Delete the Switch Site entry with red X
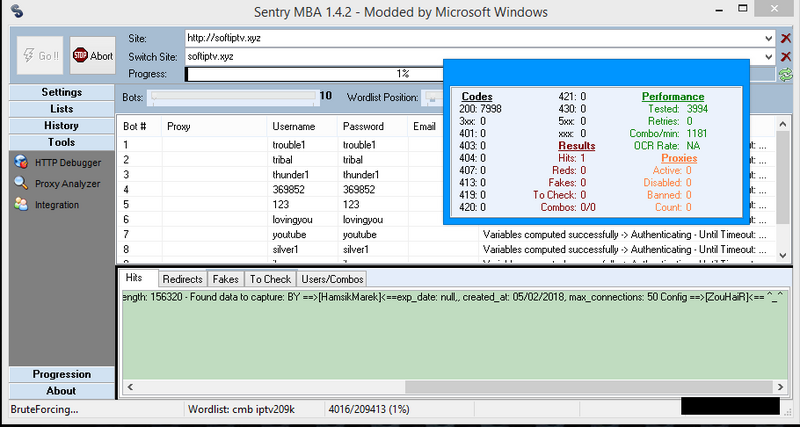Viewport: 800px width, 427px height. tap(786, 57)
